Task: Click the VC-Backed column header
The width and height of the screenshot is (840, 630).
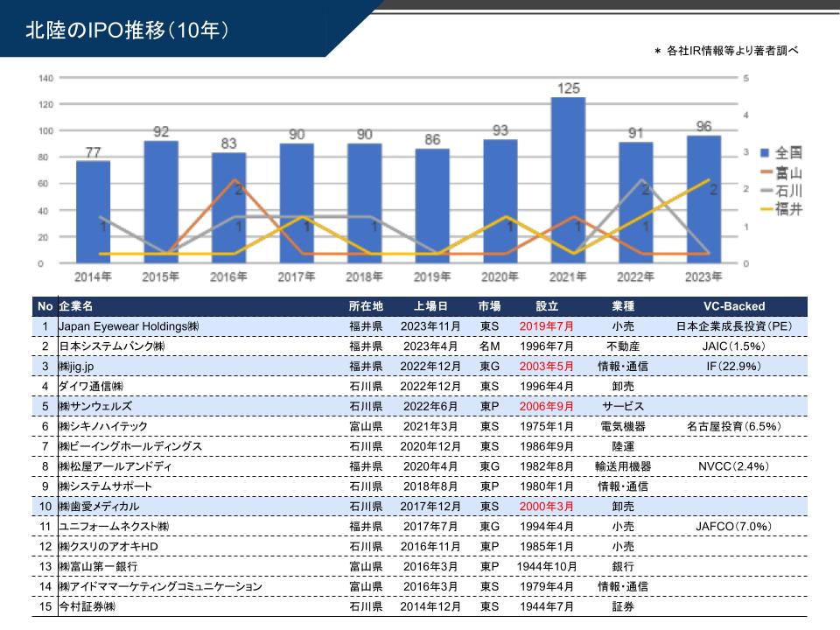Action: pyautogui.click(x=734, y=306)
